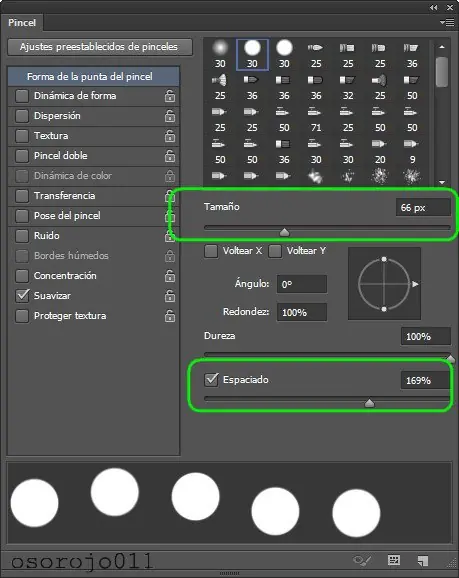The width and height of the screenshot is (459, 578).
Task: Toggle the lock icon for Textura
Action: (x=170, y=136)
